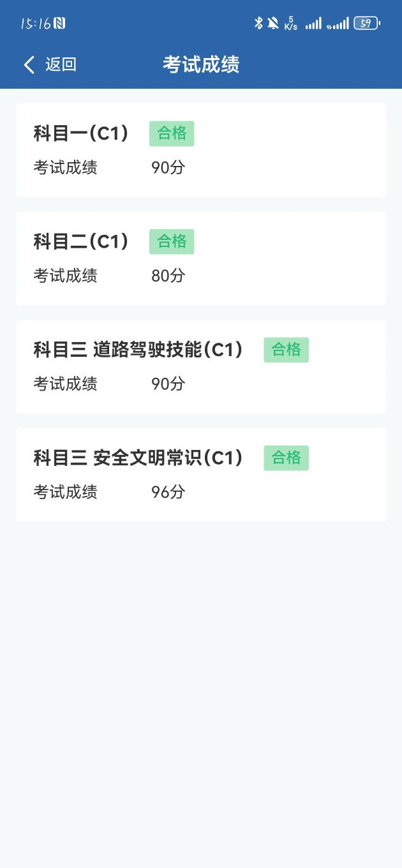Tap the 考试成绩 page title
The height and width of the screenshot is (868, 402).
pos(201,64)
